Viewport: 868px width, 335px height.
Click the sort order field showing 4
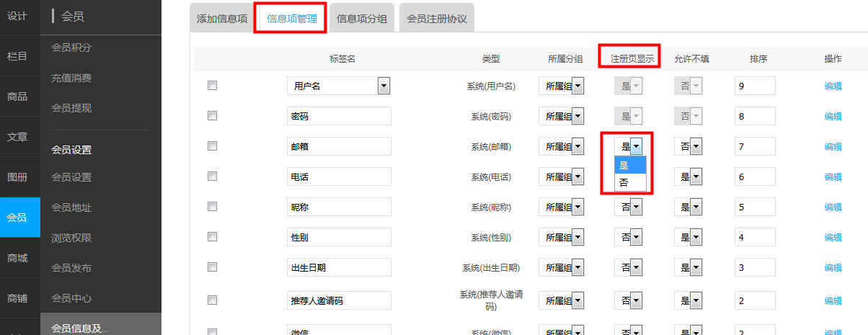pos(755,237)
